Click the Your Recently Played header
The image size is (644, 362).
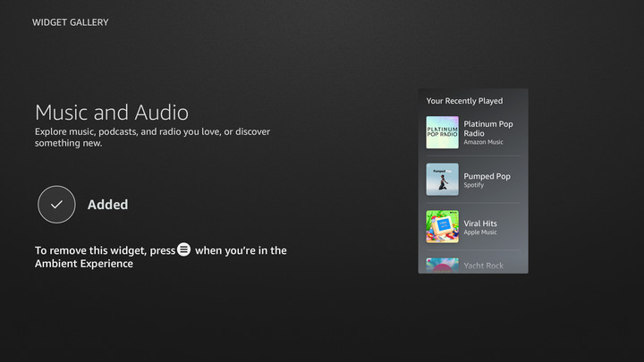tap(464, 101)
